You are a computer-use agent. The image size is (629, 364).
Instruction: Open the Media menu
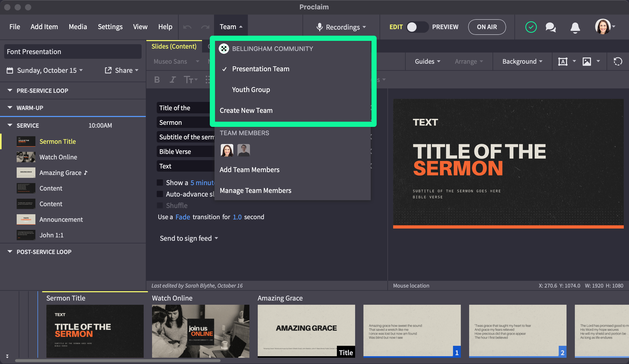pos(78,27)
